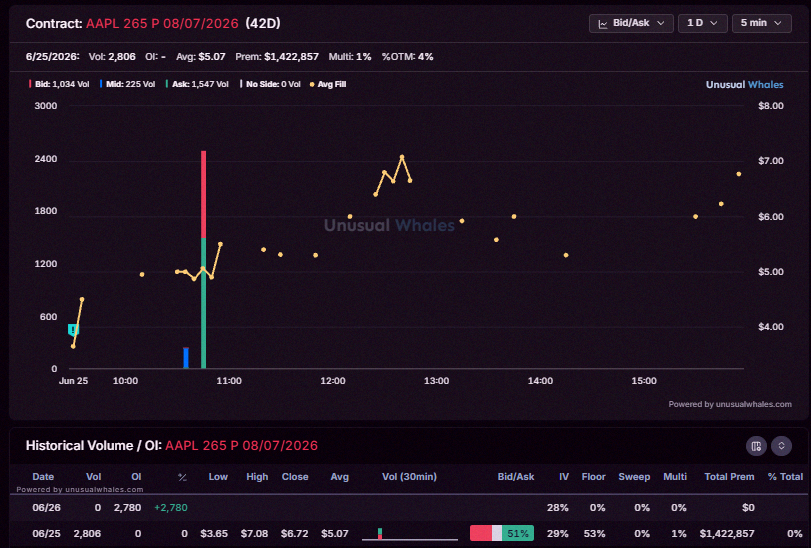This screenshot has height=548, width=811.
Task: Sort by the Total Prem column header
Action: pyautogui.click(x=729, y=477)
